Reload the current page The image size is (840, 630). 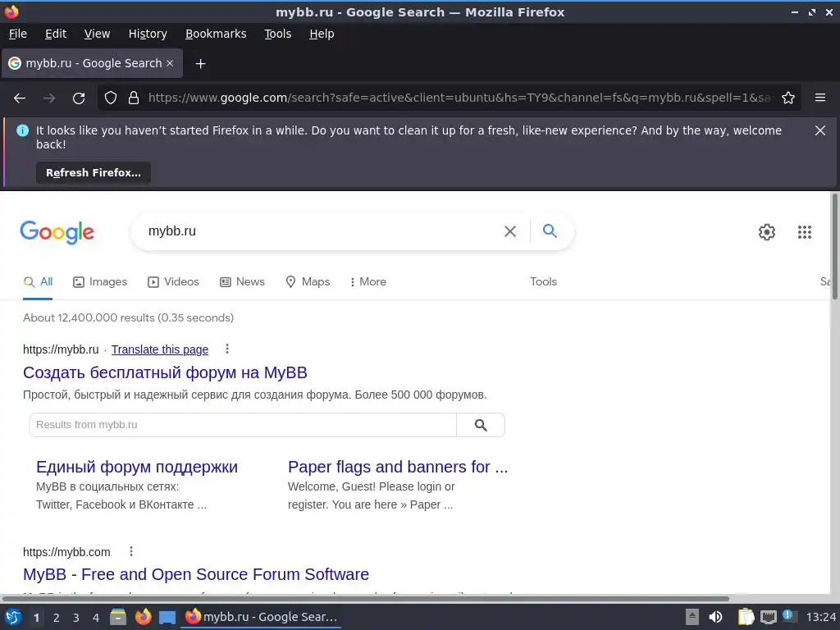pos(79,98)
